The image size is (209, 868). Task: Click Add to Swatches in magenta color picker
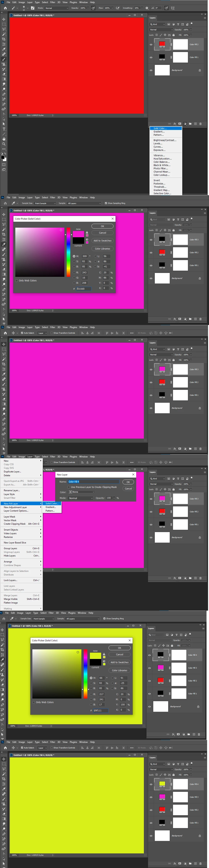tap(102, 241)
